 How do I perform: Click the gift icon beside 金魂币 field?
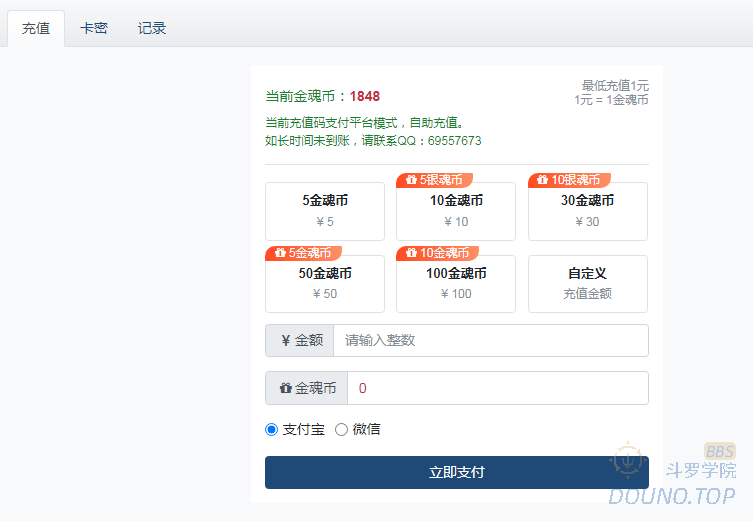285,388
